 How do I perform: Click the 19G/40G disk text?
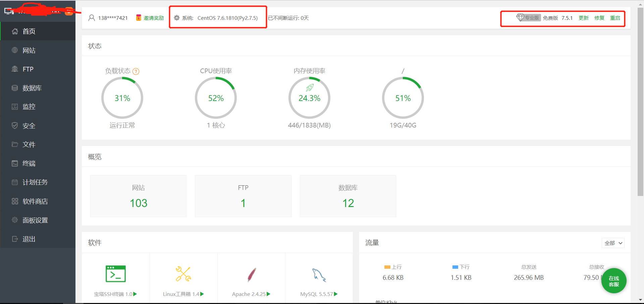(403, 125)
